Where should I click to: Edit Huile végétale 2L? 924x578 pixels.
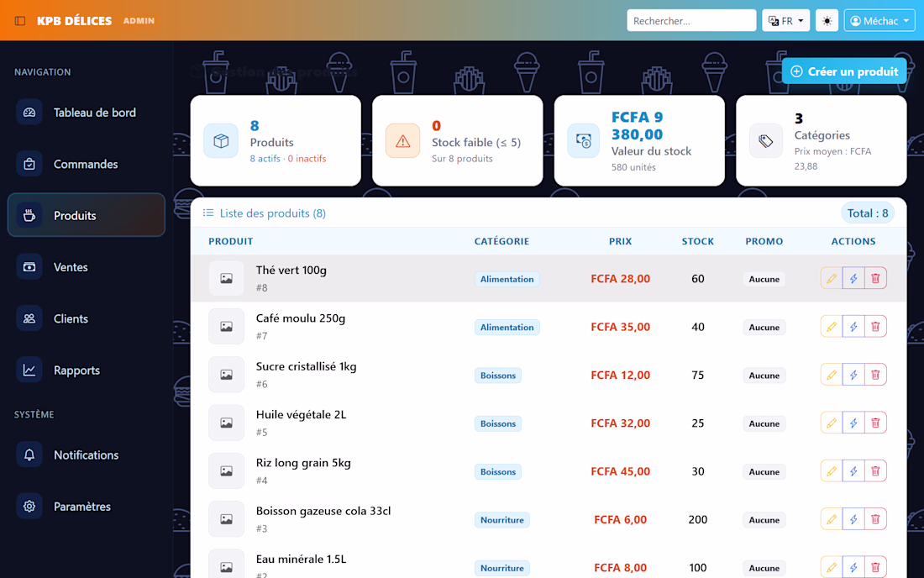831,423
